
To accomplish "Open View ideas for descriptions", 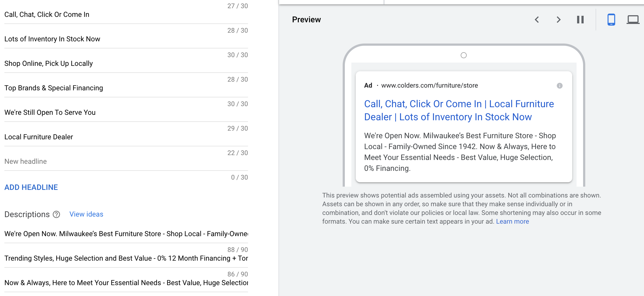I will coord(86,214).
